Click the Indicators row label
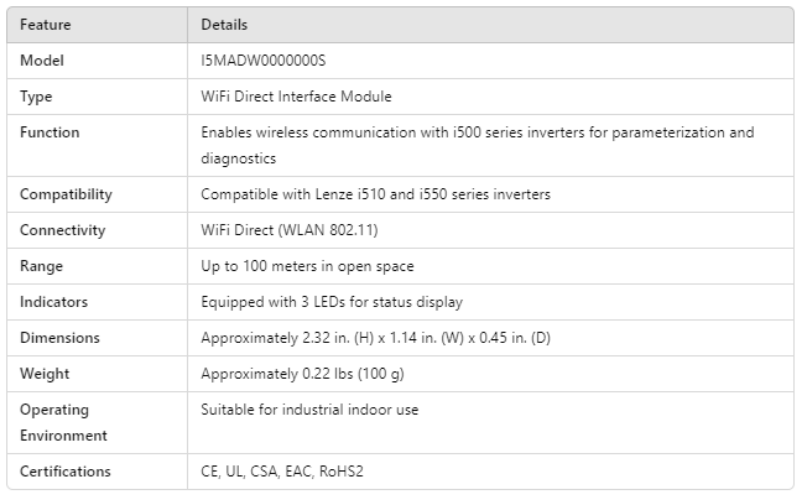The image size is (802, 500). coord(54,302)
